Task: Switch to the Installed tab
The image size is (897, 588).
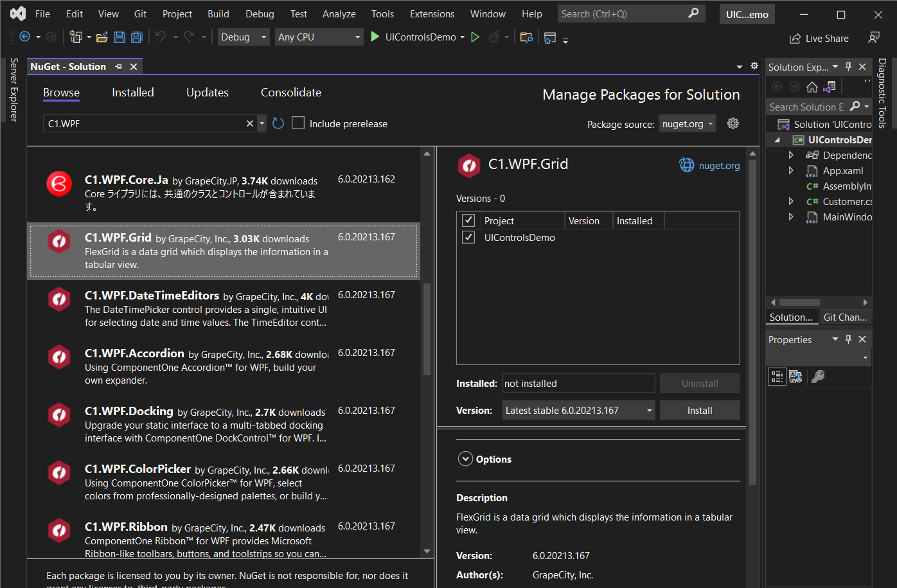Action: click(x=132, y=93)
